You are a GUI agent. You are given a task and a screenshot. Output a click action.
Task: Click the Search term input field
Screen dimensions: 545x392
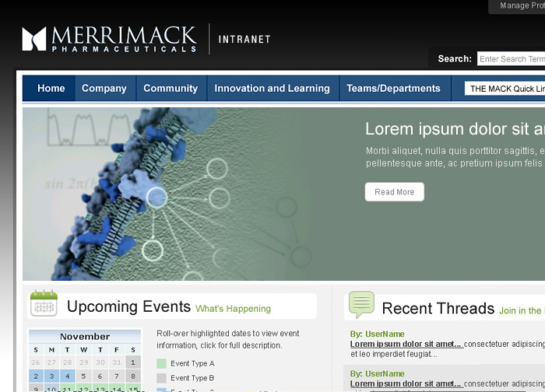(x=511, y=58)
